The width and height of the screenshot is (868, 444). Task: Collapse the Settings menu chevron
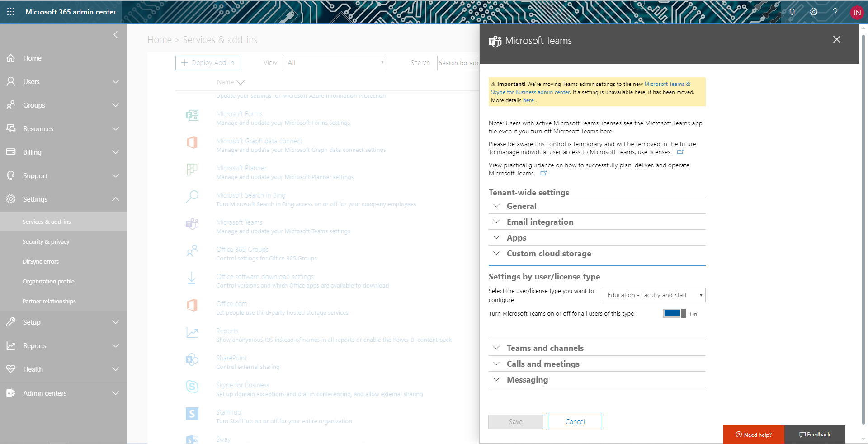click(116, 199)
